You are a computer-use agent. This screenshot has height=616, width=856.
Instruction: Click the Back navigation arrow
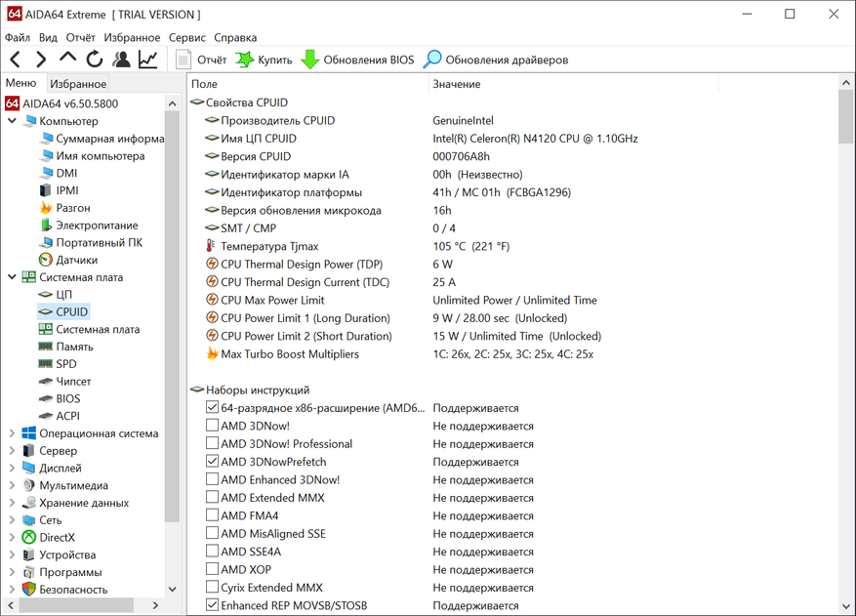[16, 60]
